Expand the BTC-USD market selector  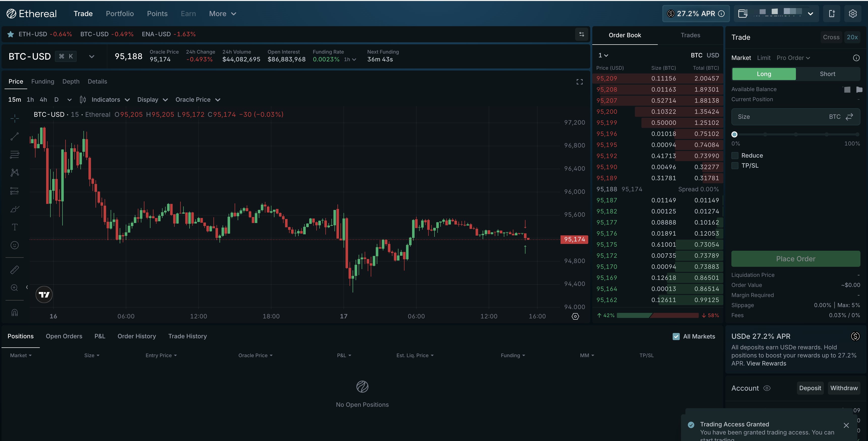(x=92, y=57)
